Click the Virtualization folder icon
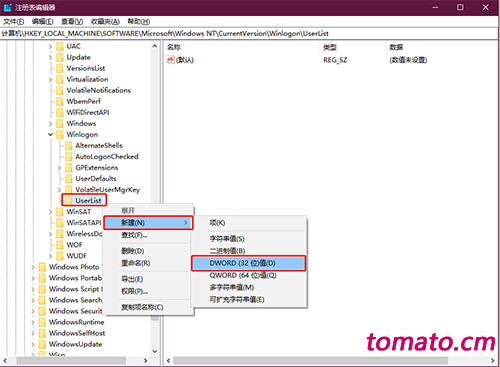 pos(60,79)
